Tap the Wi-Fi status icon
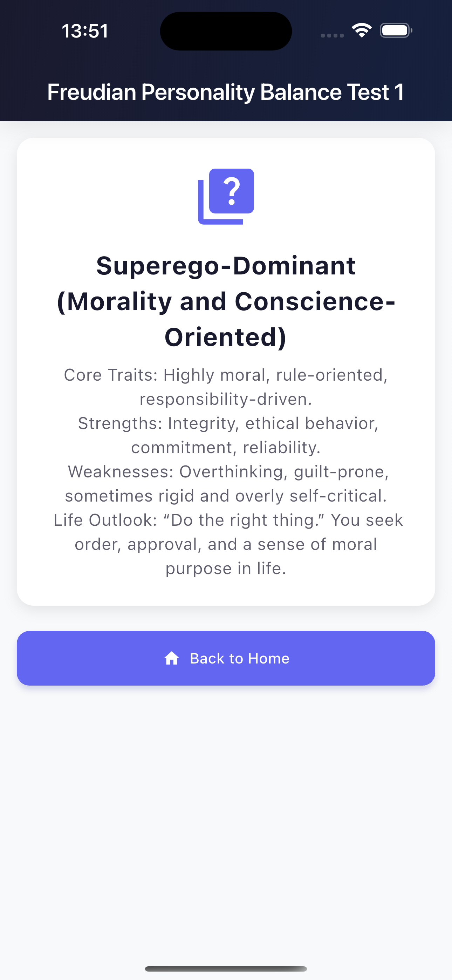Image resolution: width=452 pixels, height=980 pixels. coord(362,30)
